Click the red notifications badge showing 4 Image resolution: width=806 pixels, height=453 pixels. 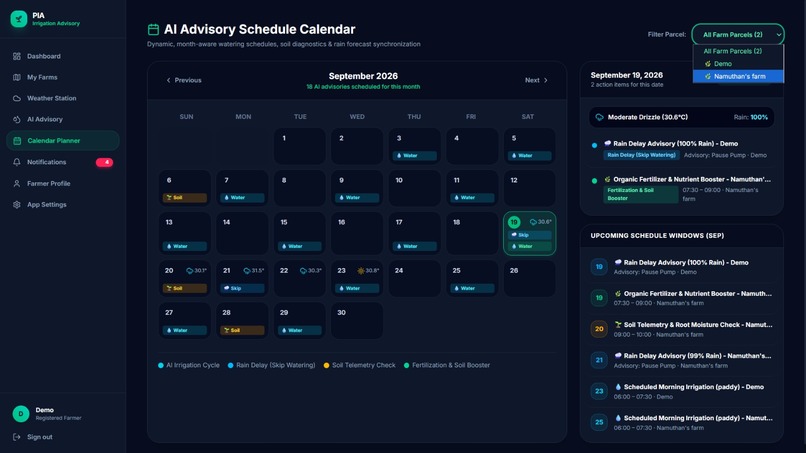[x=104, y=162]
